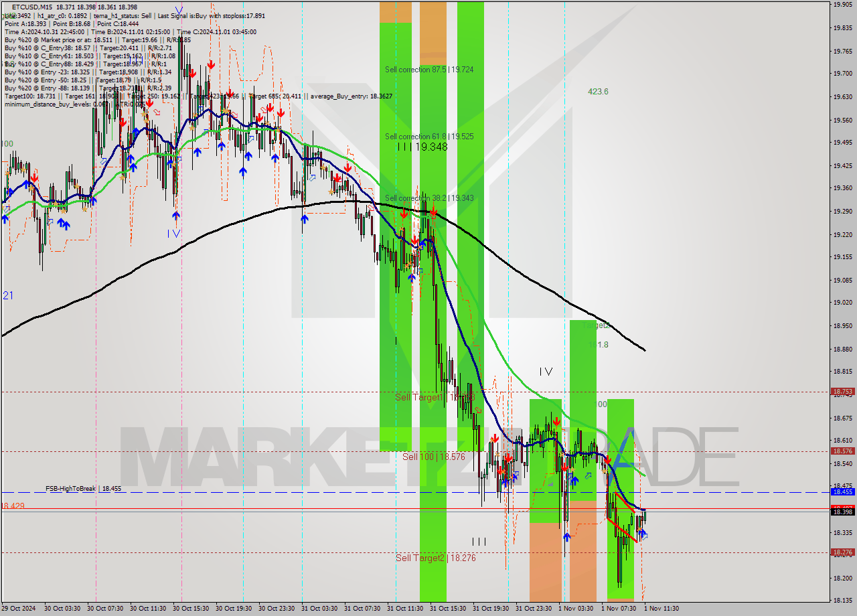The image size is (857, 616).
Task: Click the '1 Nov 03:30' time label
Action: click(576, 609)
